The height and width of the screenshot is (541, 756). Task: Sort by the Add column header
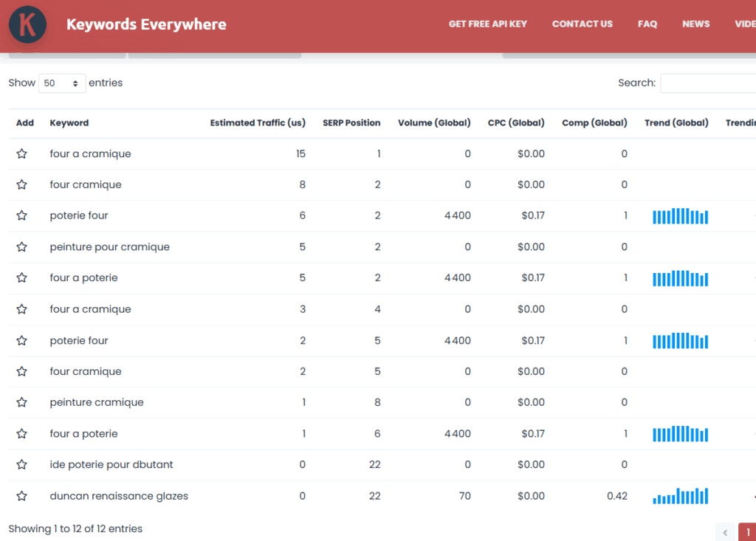[x=24, y=123]
